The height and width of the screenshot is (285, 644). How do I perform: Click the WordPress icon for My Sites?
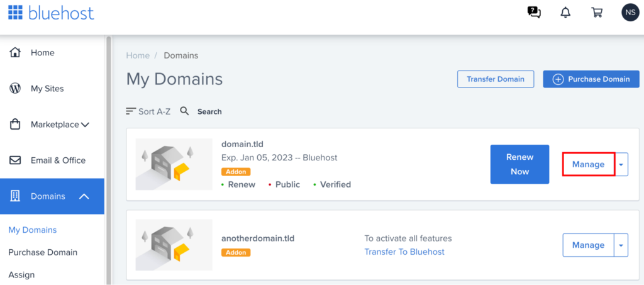[x=16, y=89]
